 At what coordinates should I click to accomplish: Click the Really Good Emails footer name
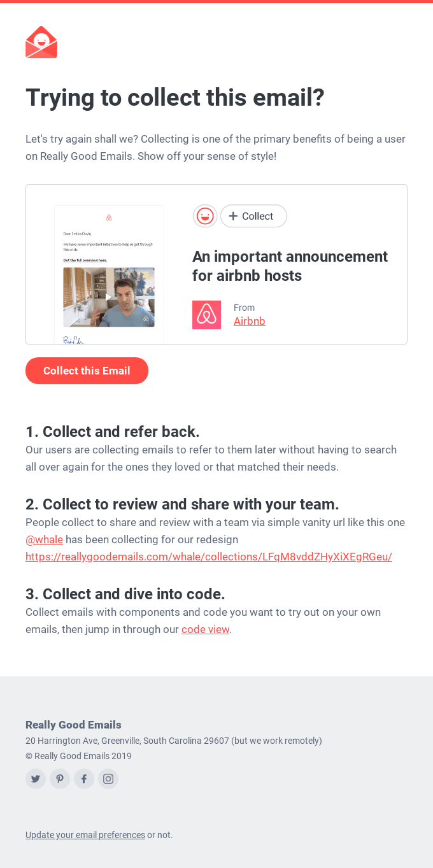[x=73, y=725]
